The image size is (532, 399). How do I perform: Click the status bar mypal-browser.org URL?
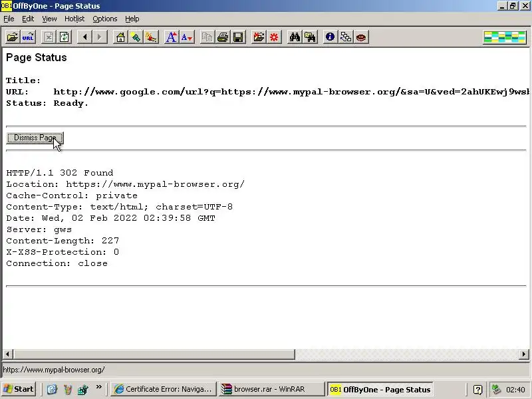click(54, 370)
